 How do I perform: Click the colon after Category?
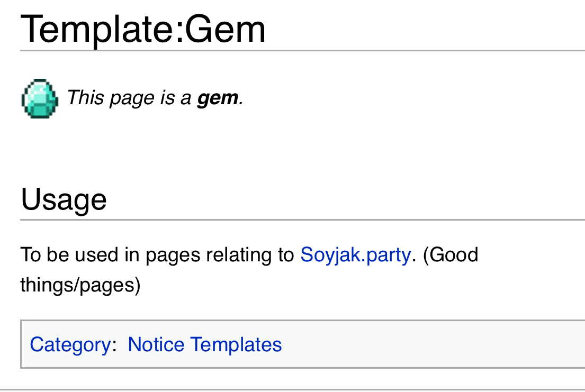coord(114,345)
